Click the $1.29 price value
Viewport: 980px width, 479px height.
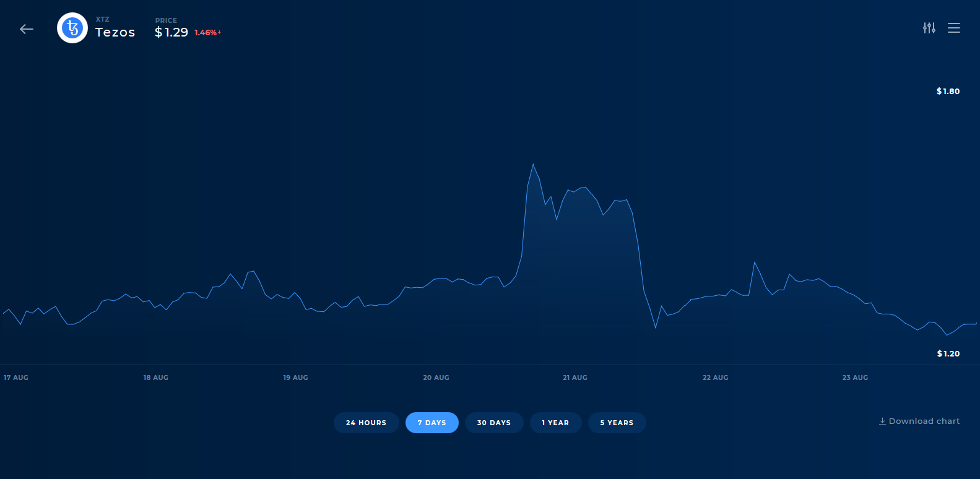(171, 32)
